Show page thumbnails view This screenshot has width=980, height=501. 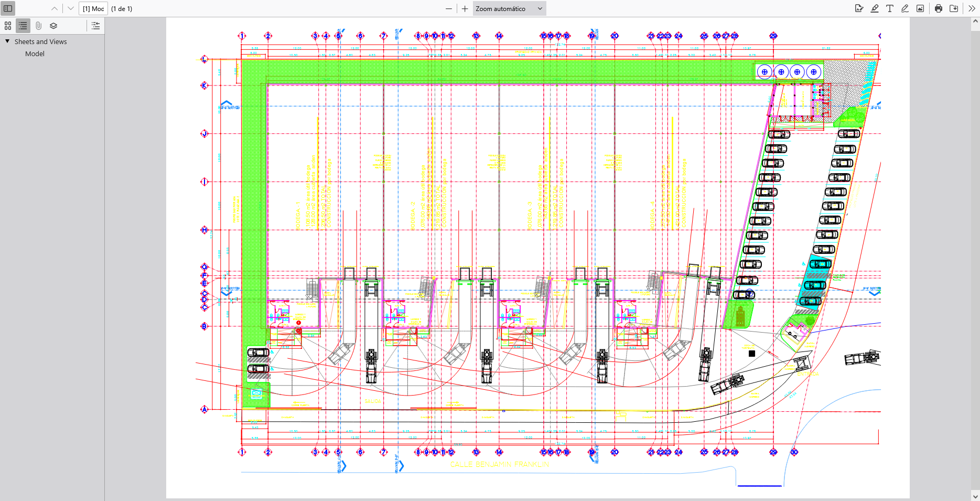8,26
